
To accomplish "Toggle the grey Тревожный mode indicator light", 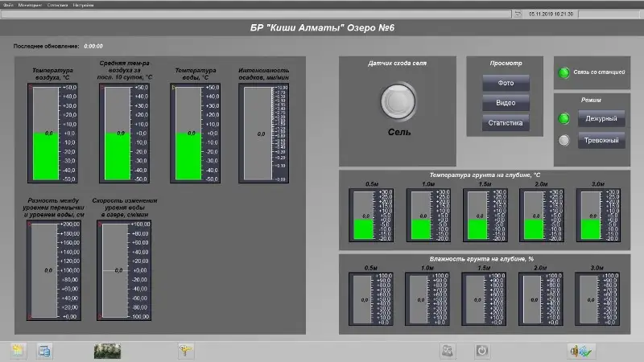I will click(564, 141).
